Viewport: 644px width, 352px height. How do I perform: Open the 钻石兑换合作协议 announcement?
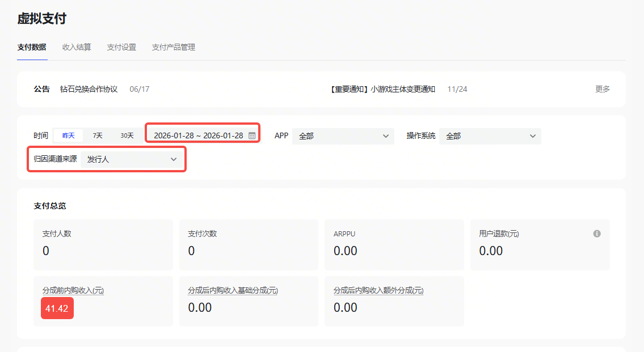[x=89, y=89]
